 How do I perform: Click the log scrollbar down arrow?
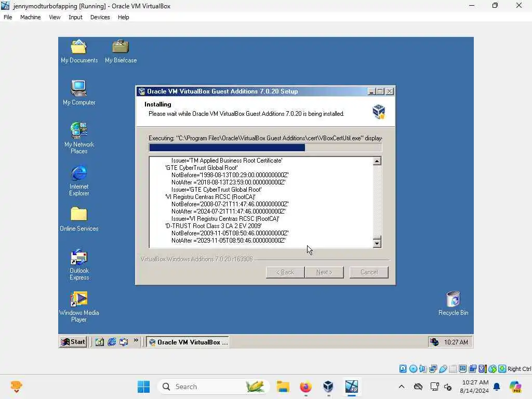tap(377, 243)
